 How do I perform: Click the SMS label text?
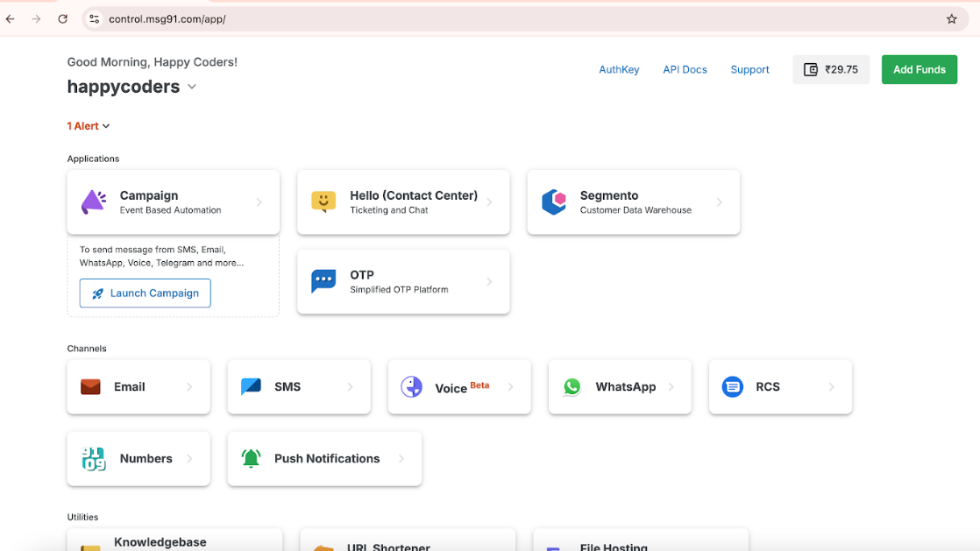288,386
